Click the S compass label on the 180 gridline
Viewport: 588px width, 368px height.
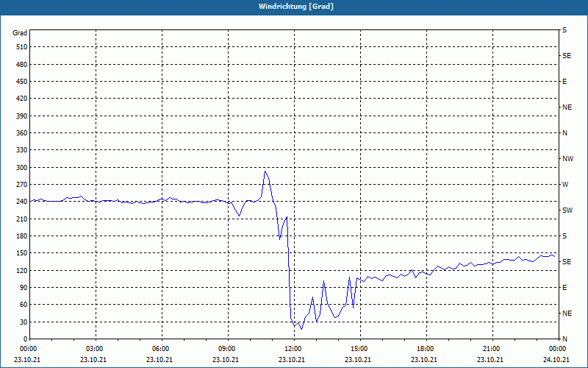(564, 236)
